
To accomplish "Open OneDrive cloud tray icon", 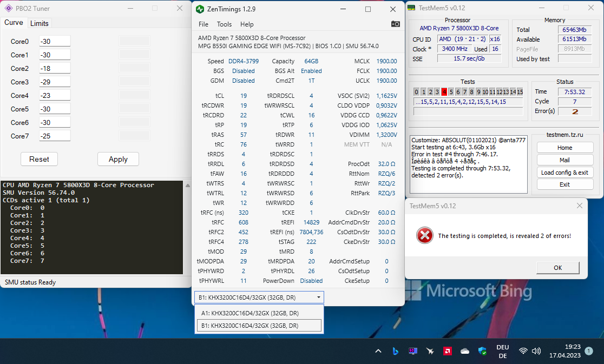I will point(465,351).
